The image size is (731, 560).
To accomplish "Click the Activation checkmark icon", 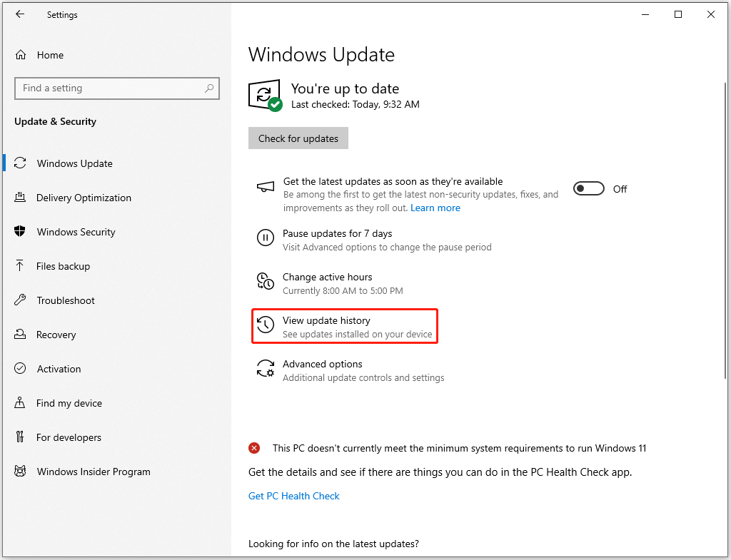I will point(22,369).
